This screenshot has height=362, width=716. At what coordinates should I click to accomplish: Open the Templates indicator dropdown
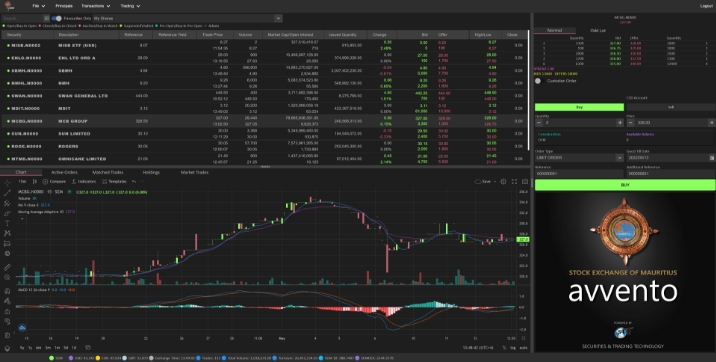pos(114,182)
